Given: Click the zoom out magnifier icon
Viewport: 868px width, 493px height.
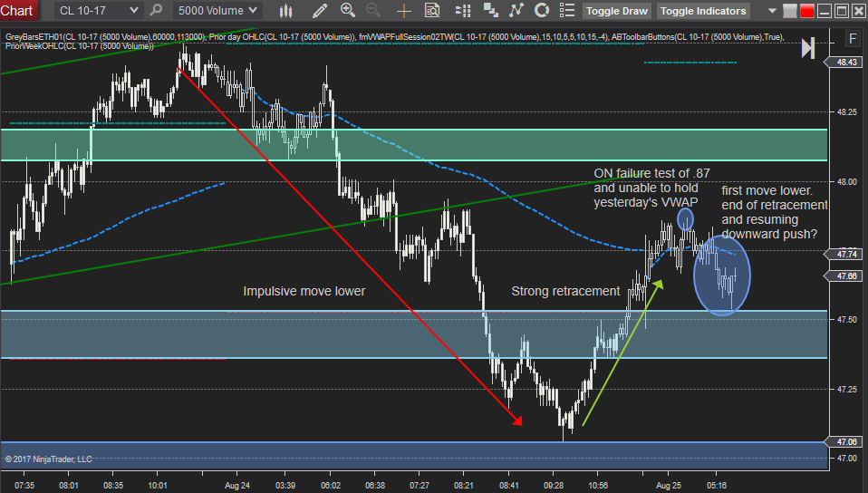Looking at the screenshot, I should click(373, 11).
